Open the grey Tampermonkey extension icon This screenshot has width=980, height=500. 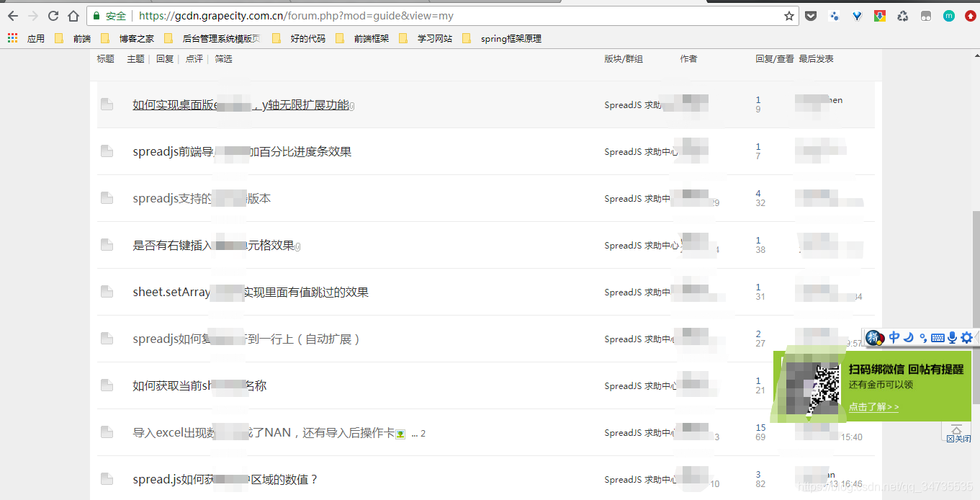(926, 16)
